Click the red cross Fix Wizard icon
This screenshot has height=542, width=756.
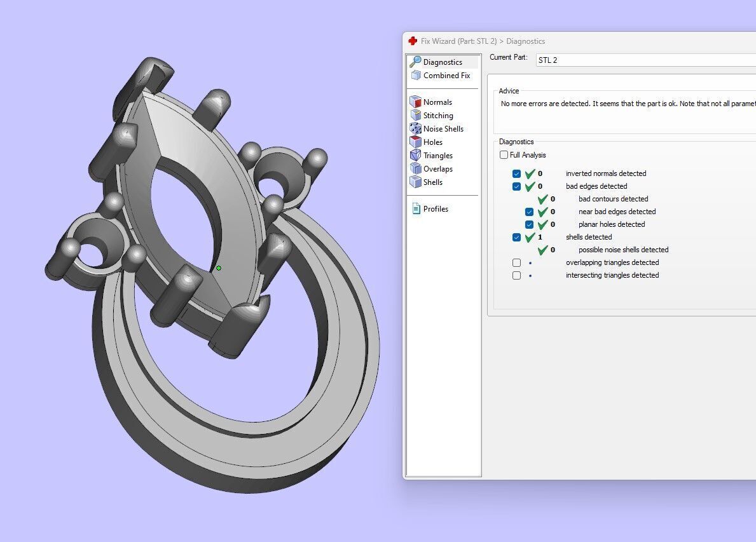413,41
